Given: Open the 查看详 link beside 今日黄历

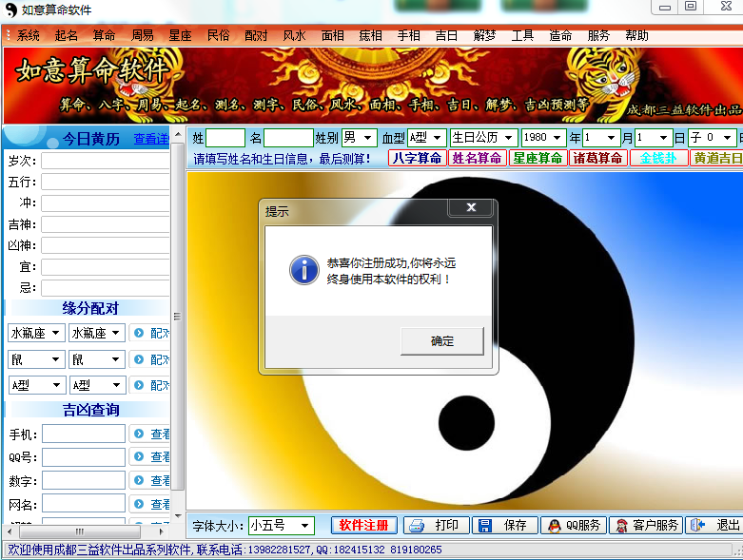Looking at the screenshot, I should (x=150, y=139).
